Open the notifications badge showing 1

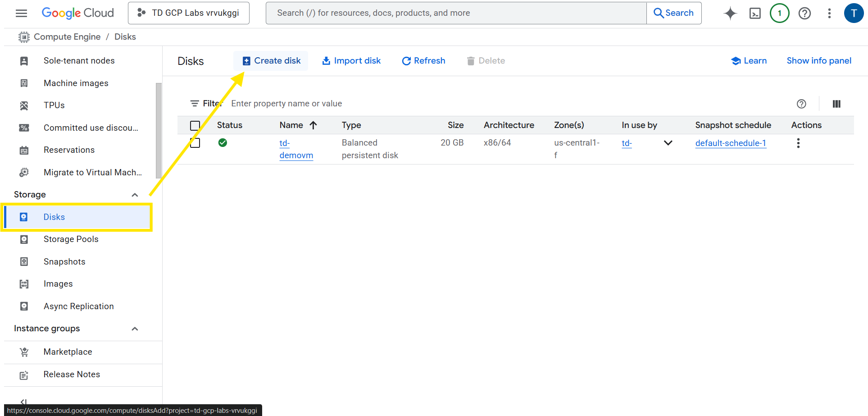coord(779,13)
